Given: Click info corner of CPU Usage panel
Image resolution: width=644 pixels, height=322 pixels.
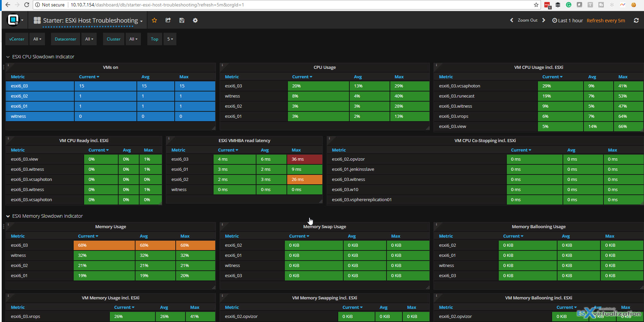Looking at the screenshot, I should [222, 65].
